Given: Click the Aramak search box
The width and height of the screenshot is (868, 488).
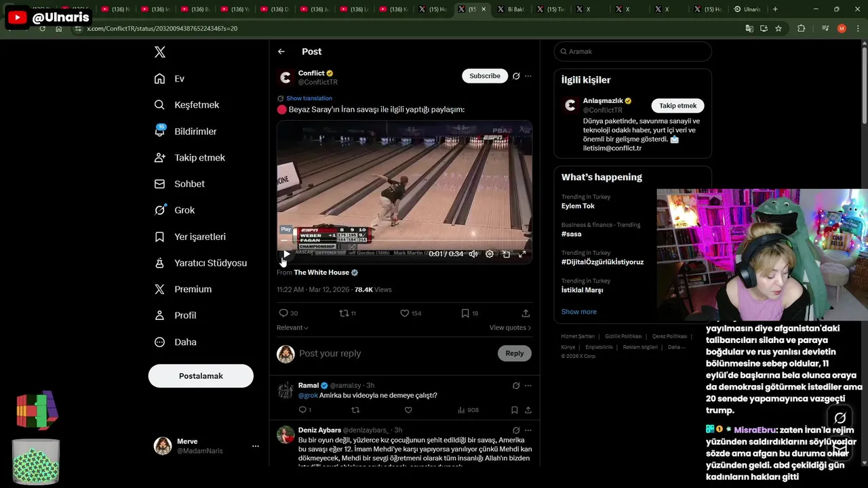Looking at the screenshot, I should tap(633, 52).
